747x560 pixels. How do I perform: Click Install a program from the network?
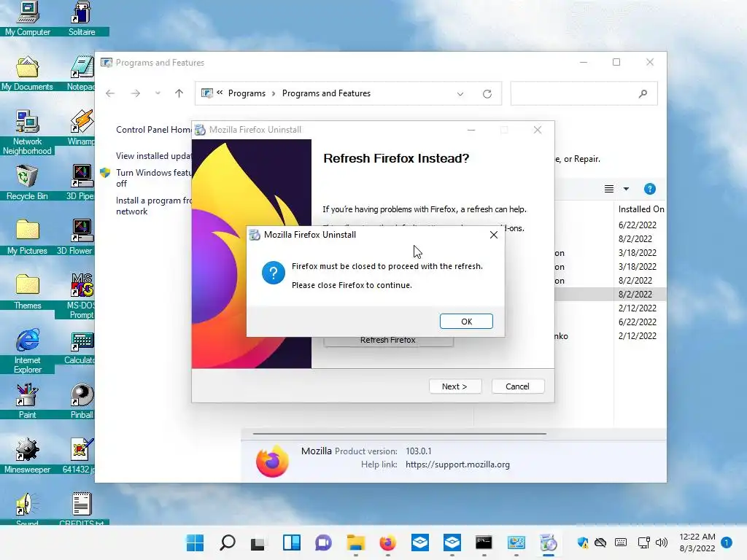pos(154,206)
